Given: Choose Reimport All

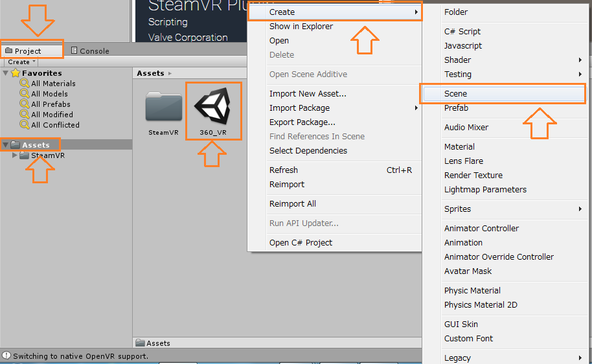Looking at the screenshot, I should [x=335, y=204].
